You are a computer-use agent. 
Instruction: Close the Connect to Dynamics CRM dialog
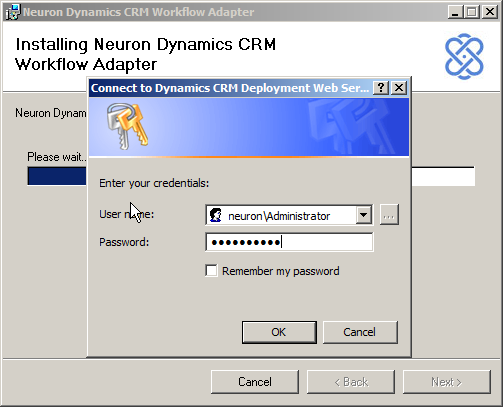point(399,88)
